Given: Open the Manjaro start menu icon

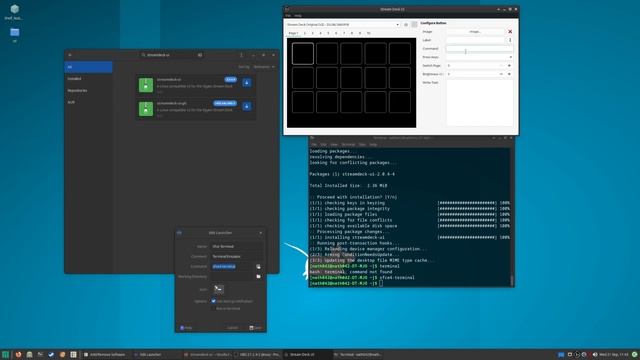Looking at the screenshot, I should tap(5, 354).
